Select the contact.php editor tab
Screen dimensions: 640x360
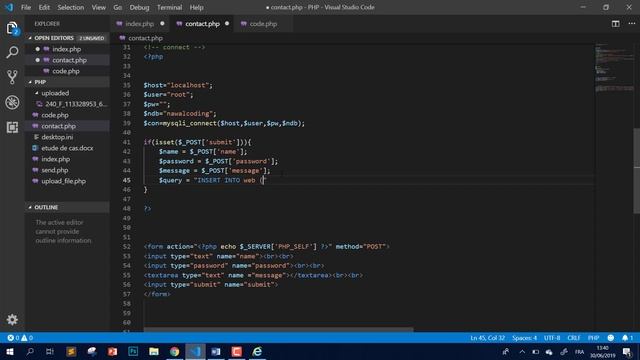click(x=202, y=24)
